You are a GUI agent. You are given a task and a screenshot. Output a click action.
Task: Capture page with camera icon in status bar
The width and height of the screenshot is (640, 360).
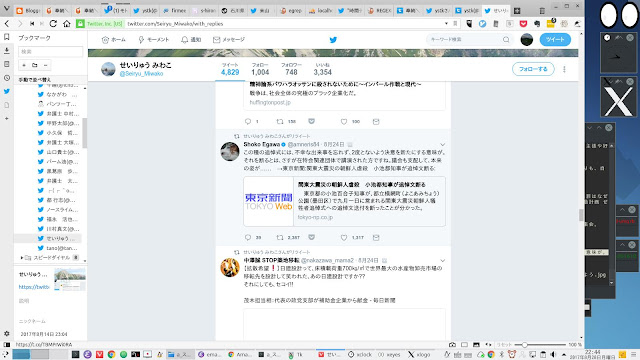[452, 344]
